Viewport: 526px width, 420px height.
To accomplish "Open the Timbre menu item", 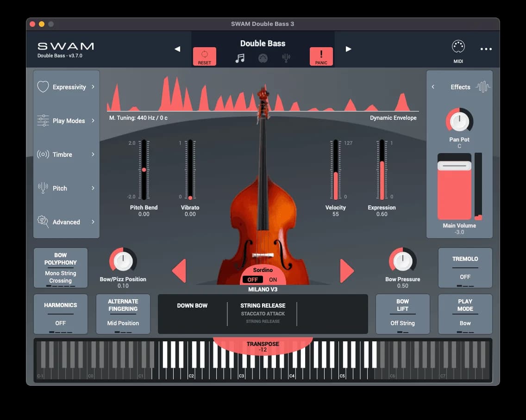I will pyautogui.click(x=66, y=154).
